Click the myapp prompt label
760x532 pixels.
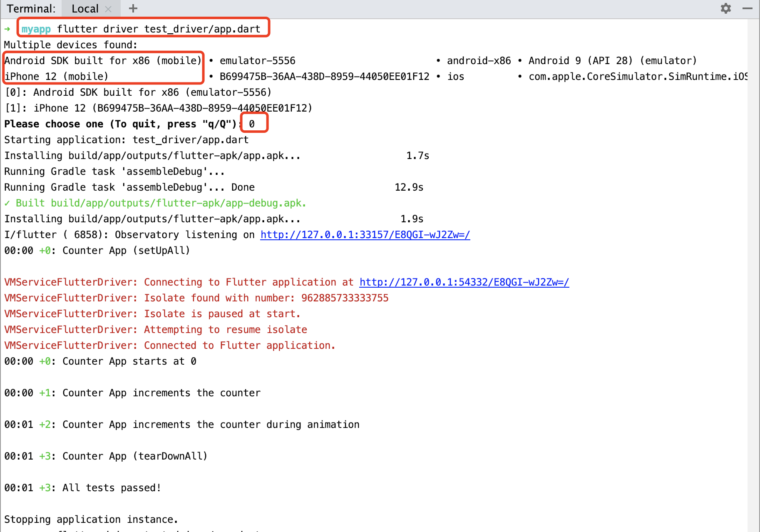pyautogui.click(x=36, y=29)
